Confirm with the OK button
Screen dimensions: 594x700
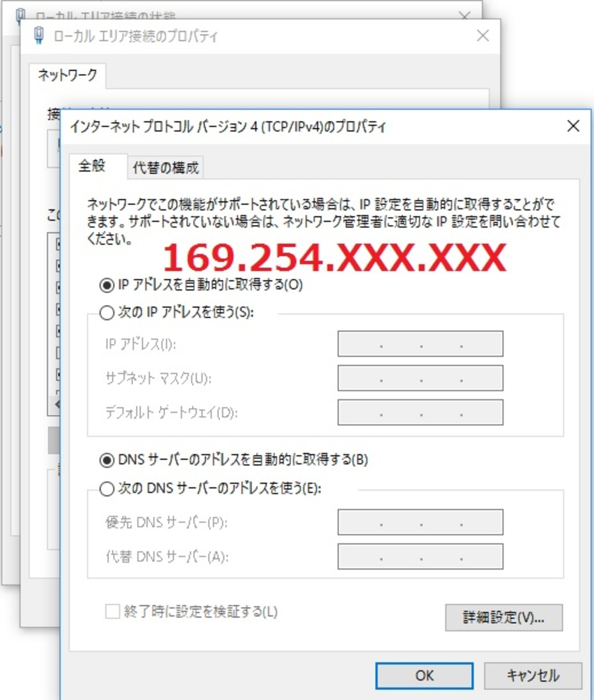coord(424,676)
